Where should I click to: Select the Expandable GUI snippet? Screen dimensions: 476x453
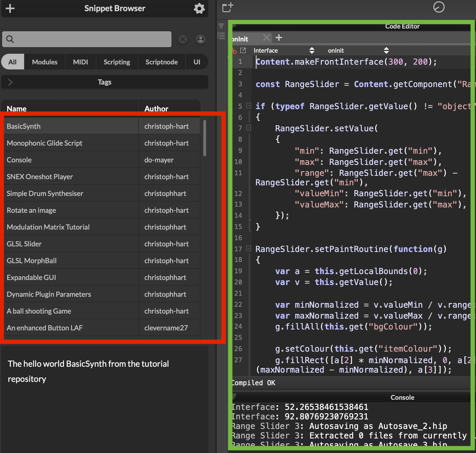(102, 277)
